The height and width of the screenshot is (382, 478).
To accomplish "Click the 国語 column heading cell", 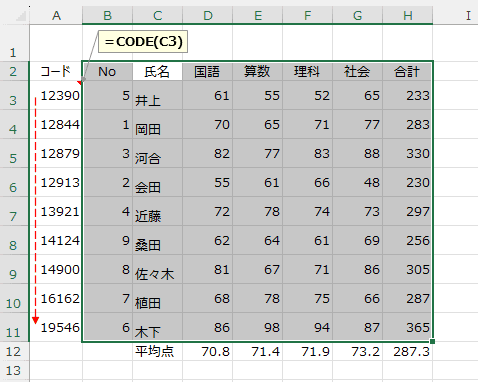I will tap(207, 71).
